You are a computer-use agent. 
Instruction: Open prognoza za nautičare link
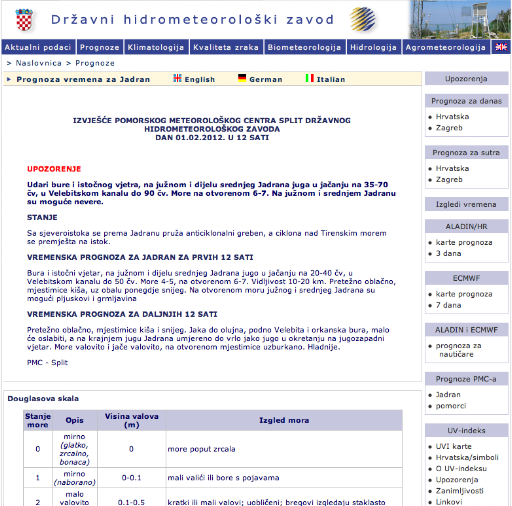tap(459, 350)
